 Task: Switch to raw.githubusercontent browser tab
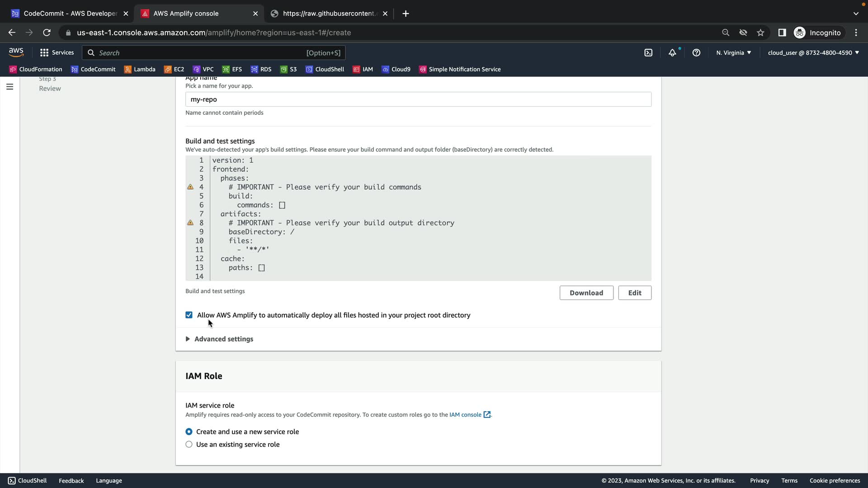(x=329, y=14)
